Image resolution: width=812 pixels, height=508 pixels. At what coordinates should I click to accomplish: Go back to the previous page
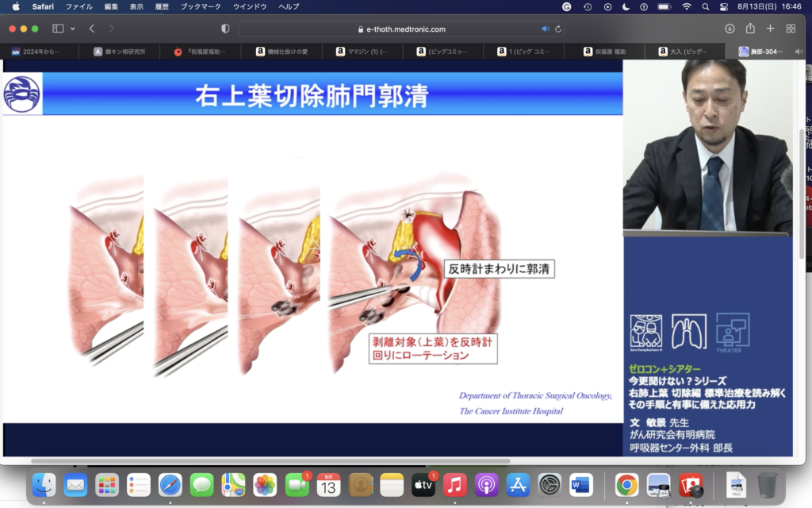(x=92, y=29)
